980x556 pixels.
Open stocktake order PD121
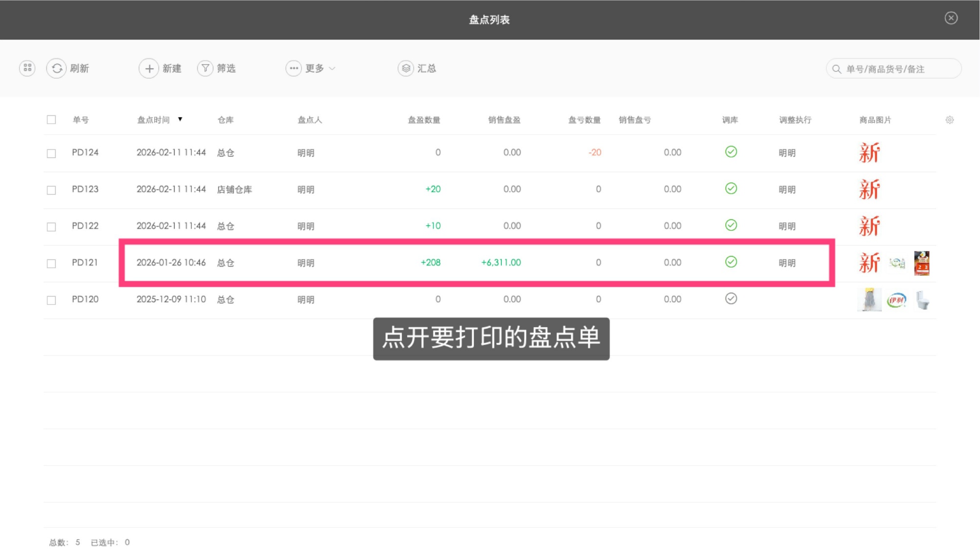point(85,263)
